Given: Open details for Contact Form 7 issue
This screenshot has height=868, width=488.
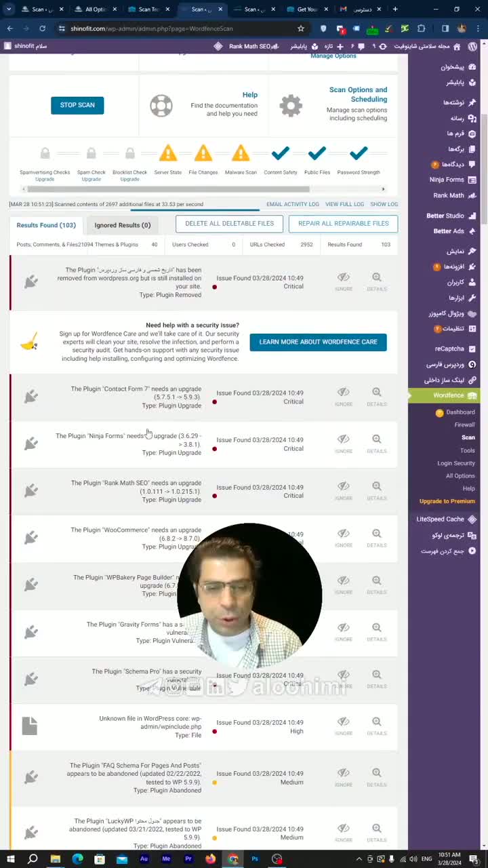Looking at the screenshot, I should pyautogui.click(x=377, y=396).
